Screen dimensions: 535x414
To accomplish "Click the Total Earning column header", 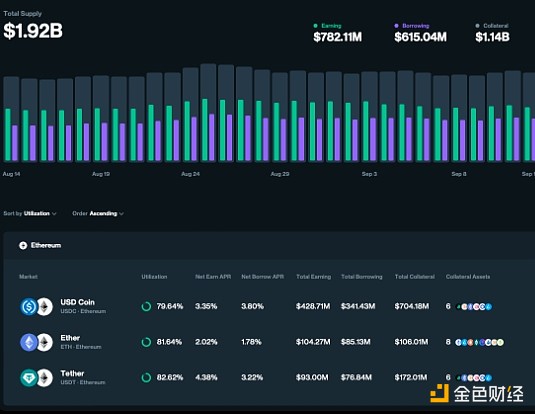I will (313, 277).
